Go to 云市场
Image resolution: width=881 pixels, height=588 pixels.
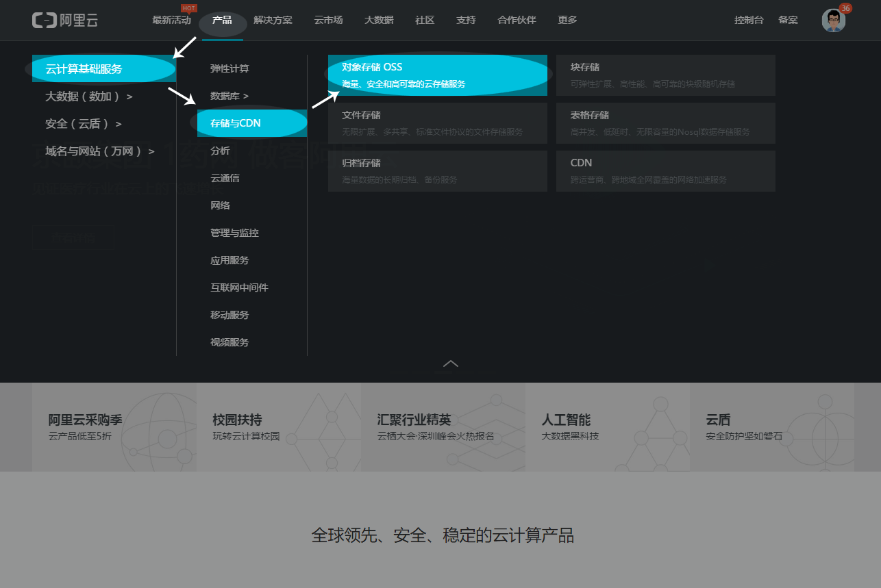point(328,21)
